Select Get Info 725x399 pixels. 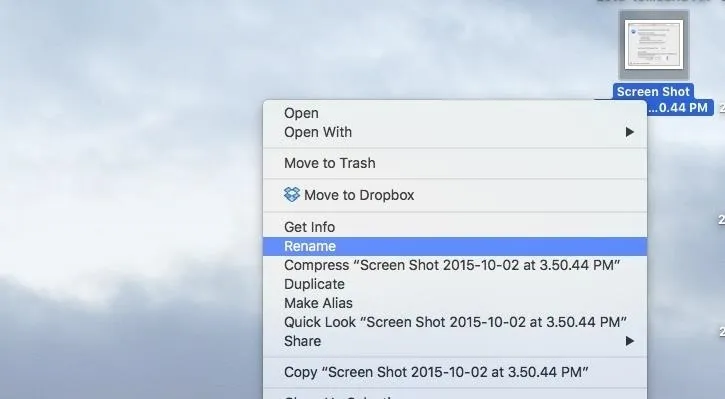pyautogui.click(x=455, y=227)
